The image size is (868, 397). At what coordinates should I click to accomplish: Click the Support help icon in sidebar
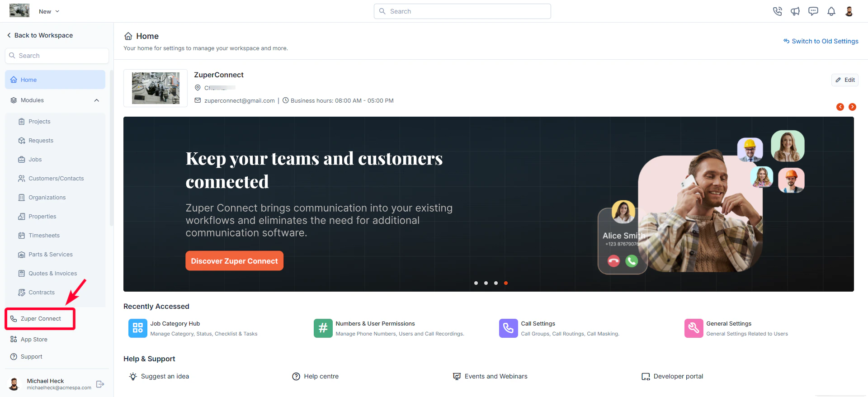pyautogui.click(x=14, y=357)
